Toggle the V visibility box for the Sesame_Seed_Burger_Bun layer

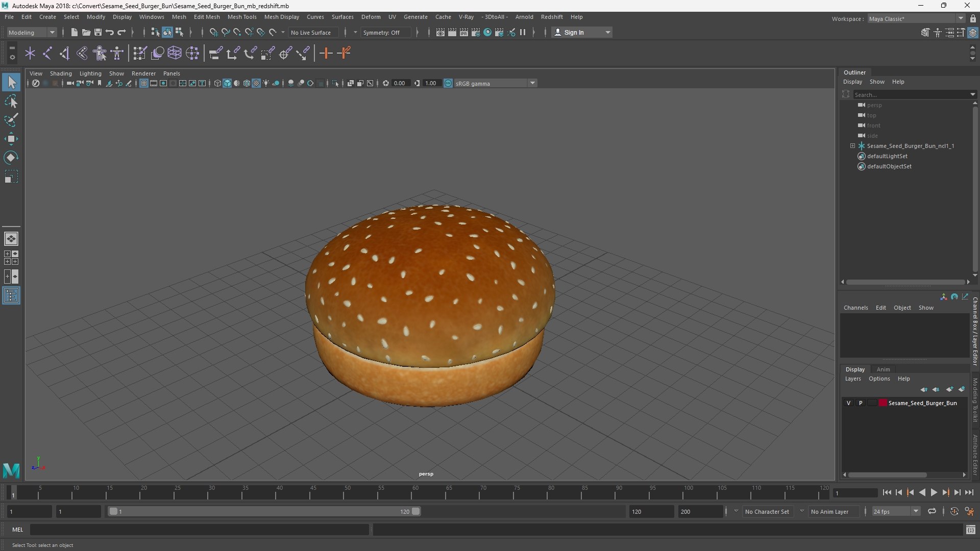[849, 403]
